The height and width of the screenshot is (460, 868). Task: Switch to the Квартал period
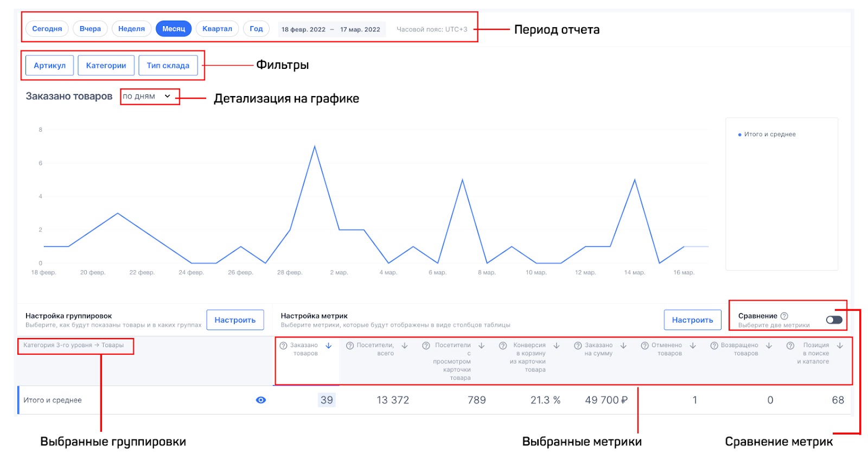click(217, 29)
